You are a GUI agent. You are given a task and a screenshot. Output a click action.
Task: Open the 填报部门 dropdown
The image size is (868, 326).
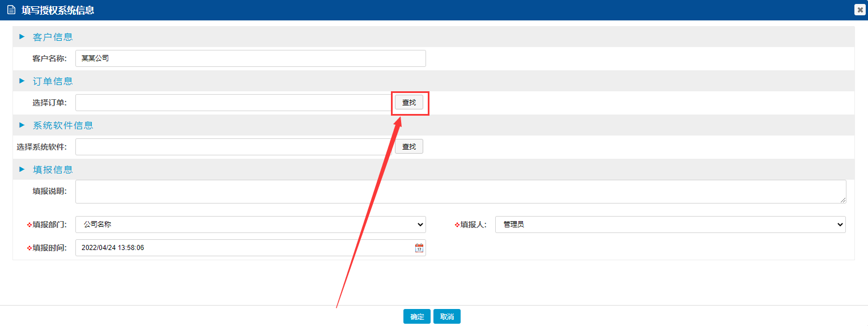[250, 225]
